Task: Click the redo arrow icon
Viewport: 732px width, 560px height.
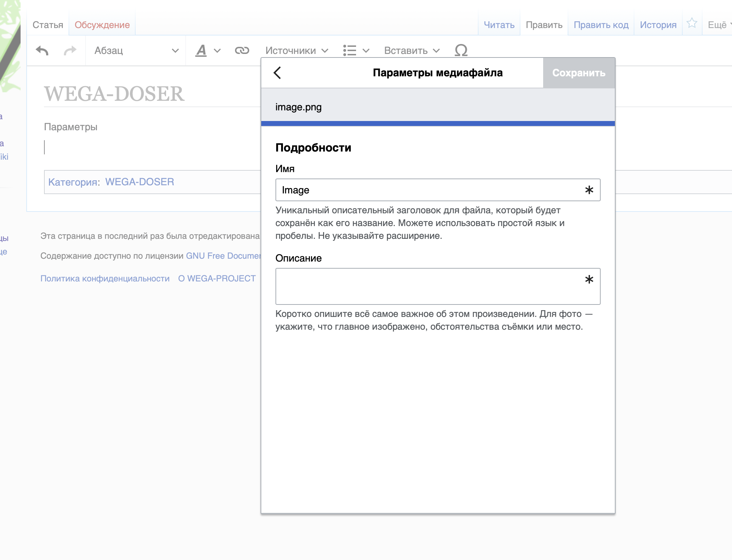Action: pyautogui.click(x=70, y=51)
